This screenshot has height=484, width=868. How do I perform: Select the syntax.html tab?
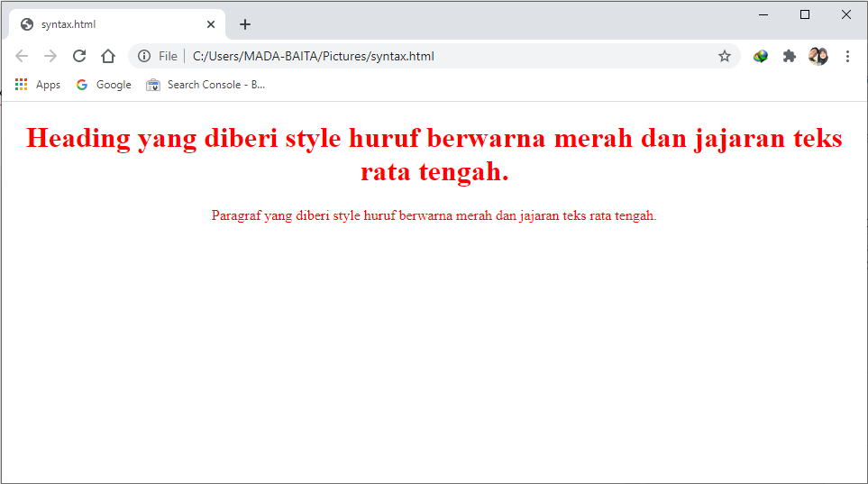[117, 24]
